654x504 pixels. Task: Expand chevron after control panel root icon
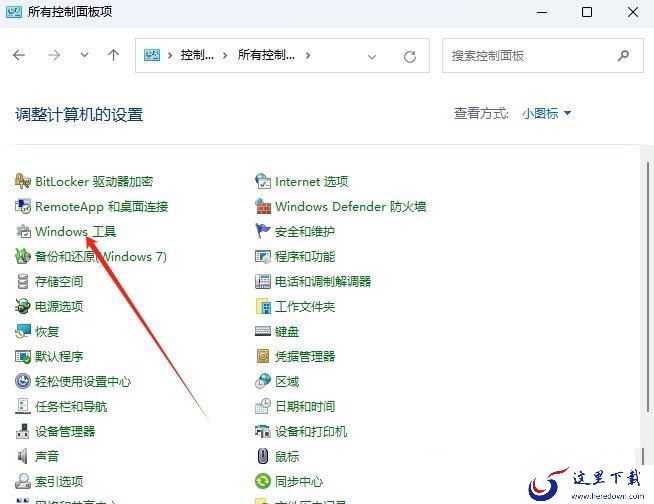pos(170,55)
